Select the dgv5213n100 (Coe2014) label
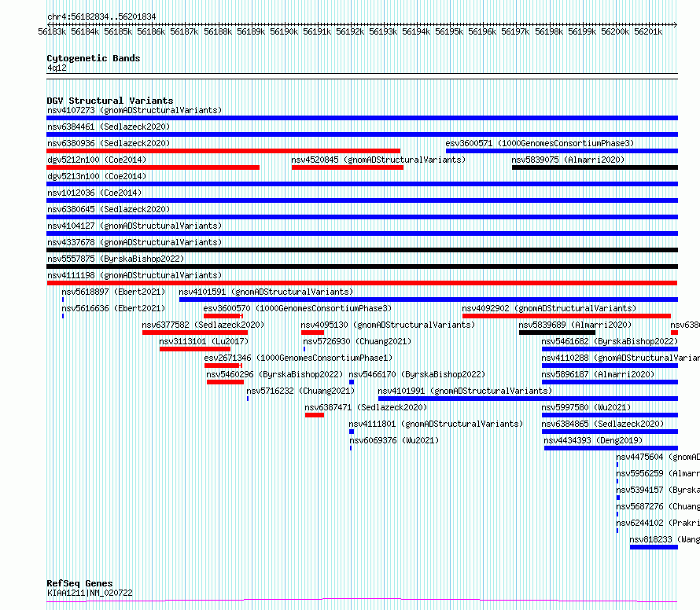The image size is (700, 610). pyautogui.click(x=97, y=176)
